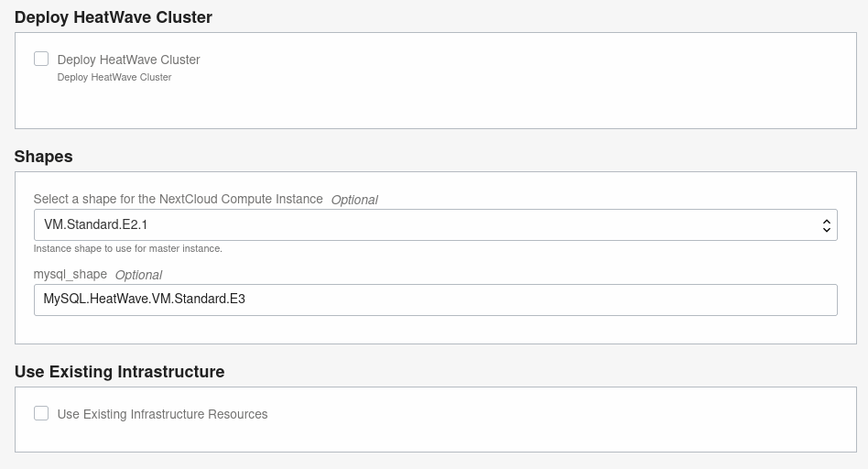Click the small 'Deploy HeatWave Cluster' description text
Screen dimensions: 868x469
coord(114,77)
